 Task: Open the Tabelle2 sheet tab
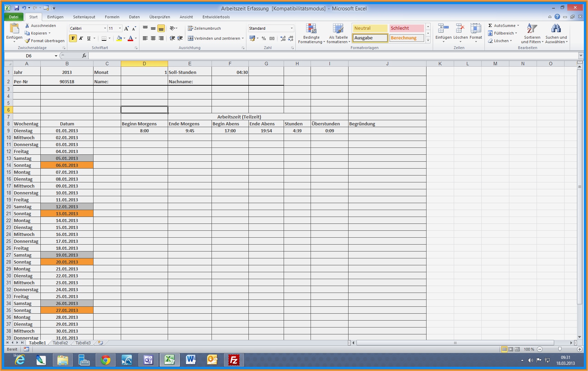[60, 343]
